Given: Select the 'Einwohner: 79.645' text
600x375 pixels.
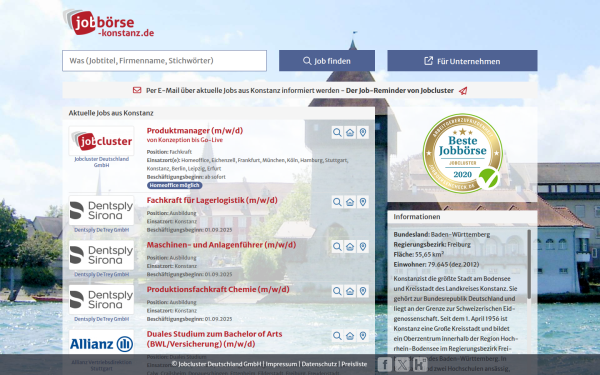Looking at the screenshot, I should point(436,264).
